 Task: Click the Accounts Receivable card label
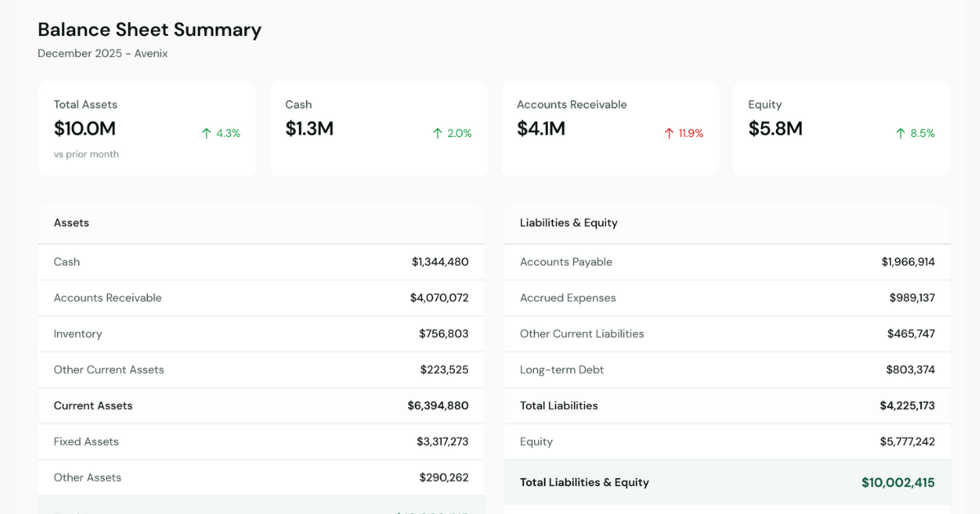(x=572, y=104)
